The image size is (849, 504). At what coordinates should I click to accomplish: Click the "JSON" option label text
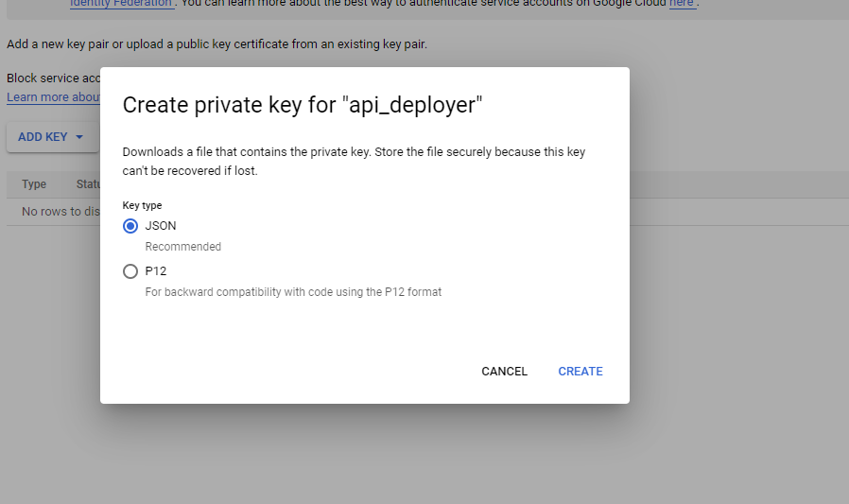click(161, 226)
